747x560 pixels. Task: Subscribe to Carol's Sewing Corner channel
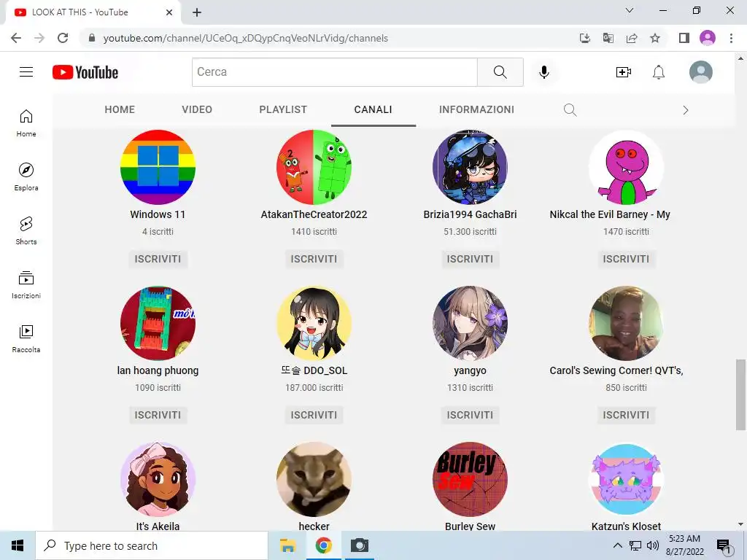click(626, 415)
